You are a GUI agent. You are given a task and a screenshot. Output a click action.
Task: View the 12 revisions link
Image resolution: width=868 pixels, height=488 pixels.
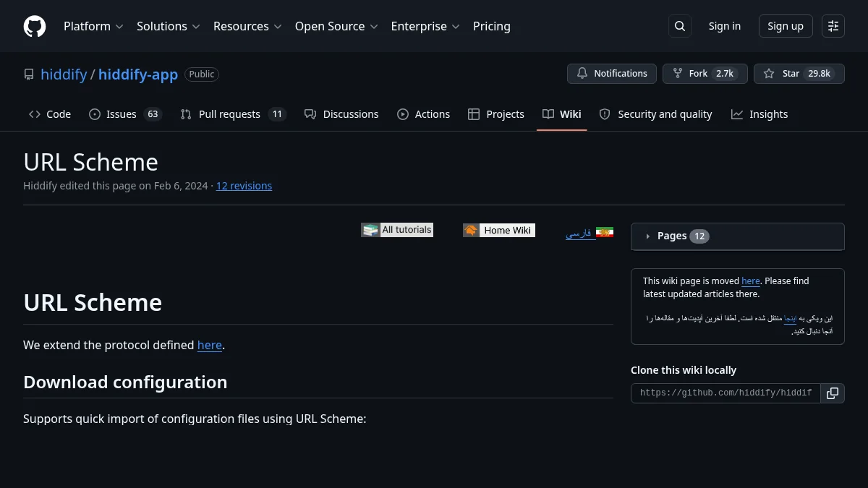tap(244, 186)
